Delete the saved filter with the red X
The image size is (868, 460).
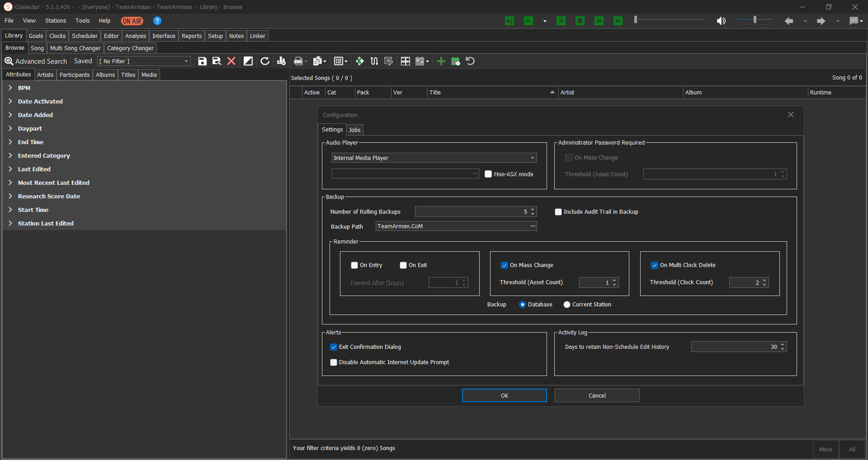231,61
